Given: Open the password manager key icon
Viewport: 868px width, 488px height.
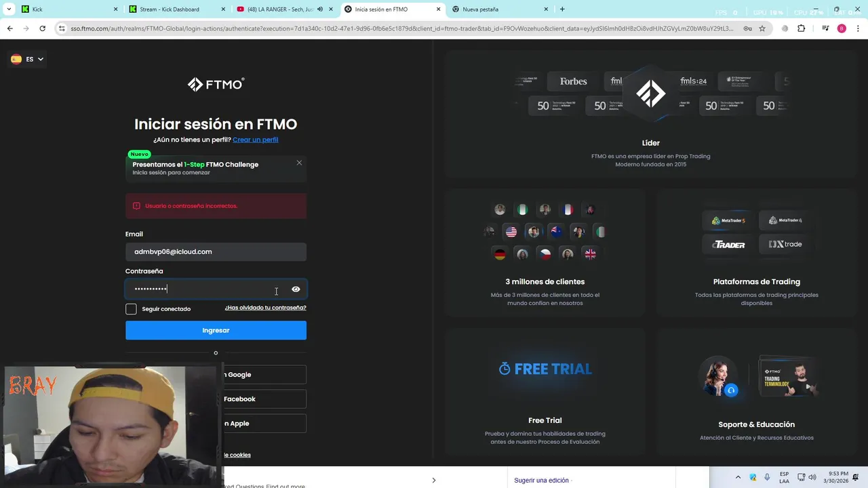Looking at the screenshot, I should click(747, 28).
